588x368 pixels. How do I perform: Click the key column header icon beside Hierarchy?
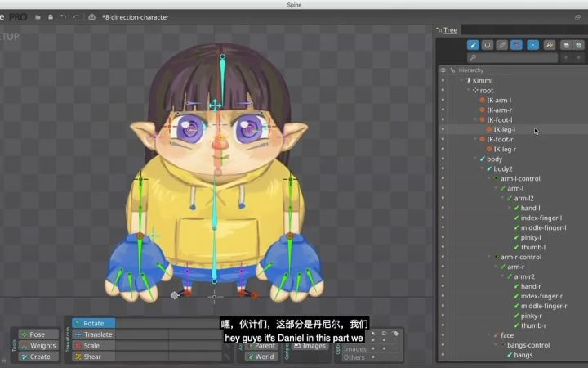(452, 70)
